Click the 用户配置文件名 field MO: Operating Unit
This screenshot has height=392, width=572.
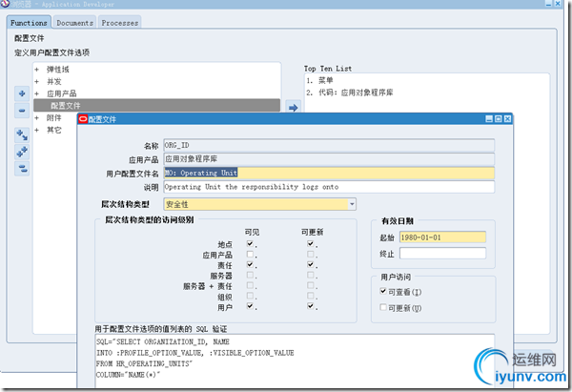point(329,173)
